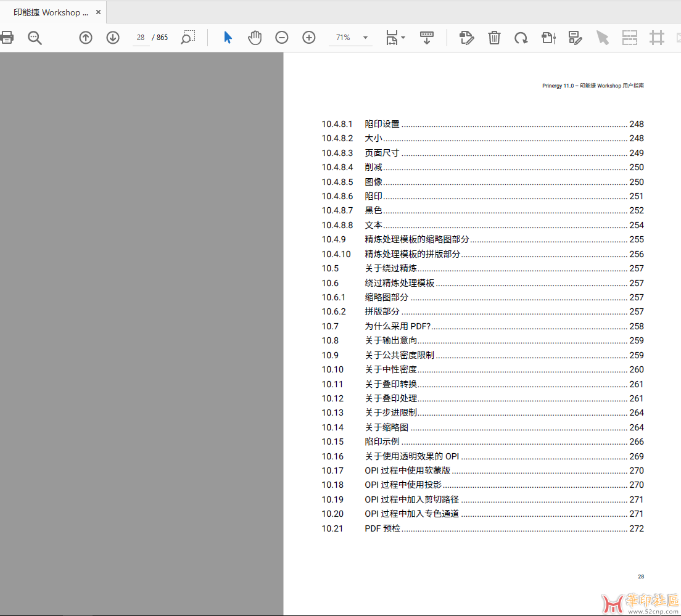Open TOC entry 关于使用透明效果的 OPI
The width and height of the screenshot is (681, 616).
click(482, 456)
